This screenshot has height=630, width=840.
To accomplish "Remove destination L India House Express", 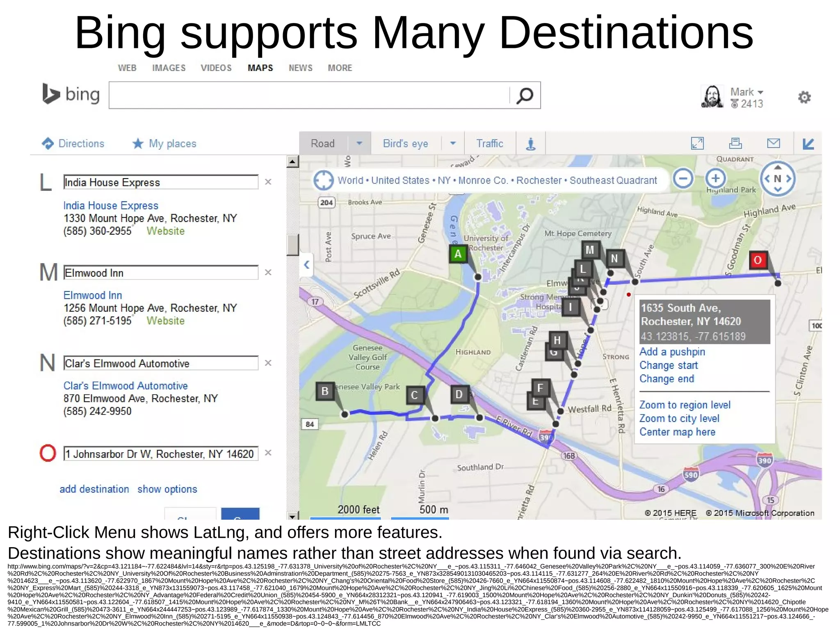I will (x=268, y=182).
